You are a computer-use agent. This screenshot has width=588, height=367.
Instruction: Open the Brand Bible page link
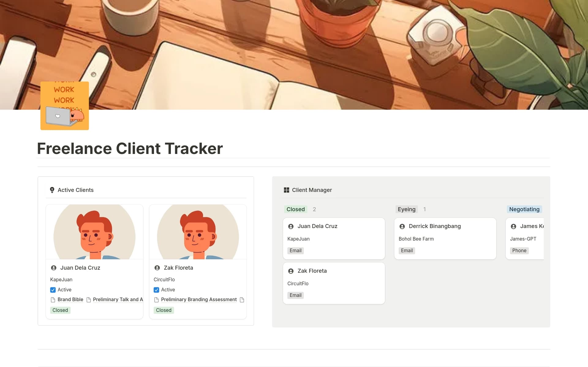click(70, 300)
